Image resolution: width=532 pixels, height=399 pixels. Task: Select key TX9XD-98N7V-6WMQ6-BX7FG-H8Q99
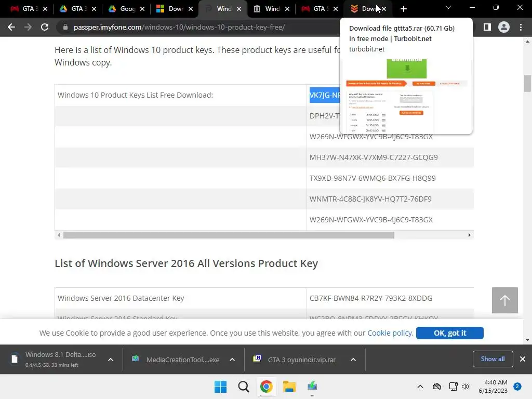(x=372, y=178)
